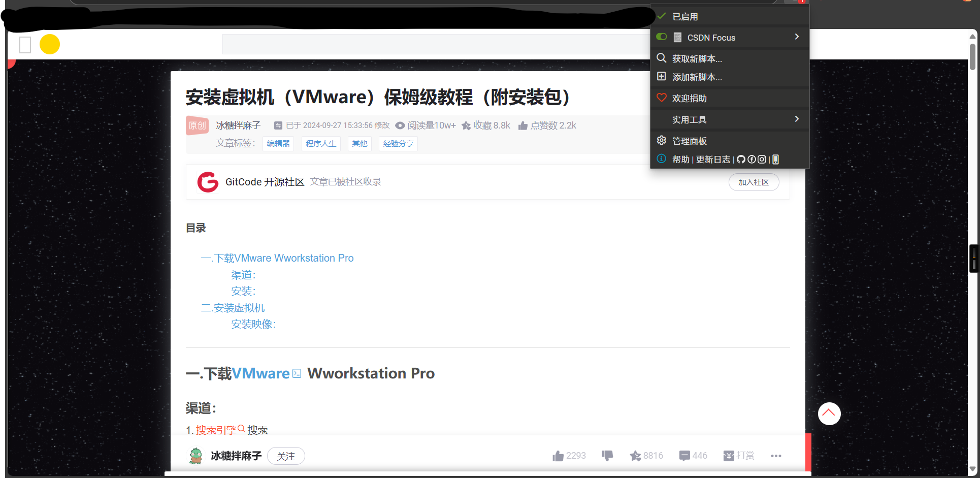
Task: Click the thumbs-down dislike icon
Action: pyautogui.click(x=607, y=456)
